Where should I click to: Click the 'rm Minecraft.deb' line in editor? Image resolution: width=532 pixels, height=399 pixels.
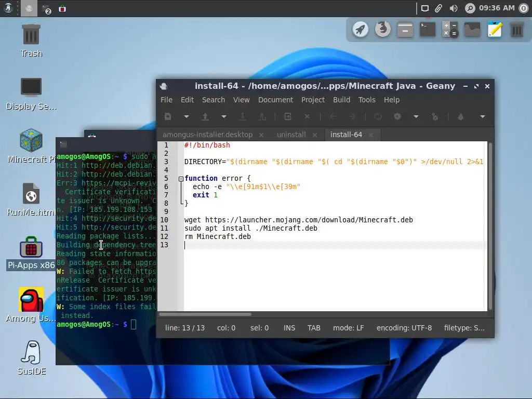218,236
